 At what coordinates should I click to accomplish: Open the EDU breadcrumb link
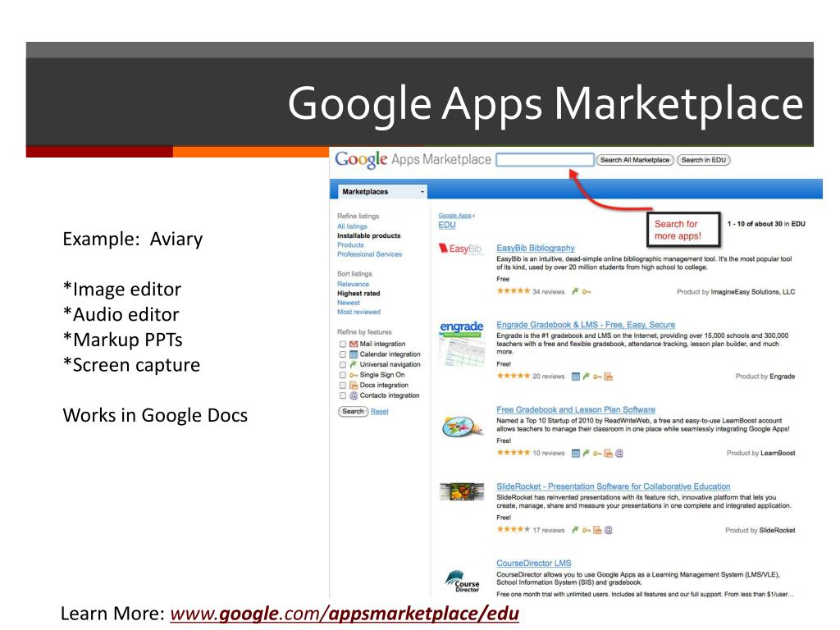447,225
